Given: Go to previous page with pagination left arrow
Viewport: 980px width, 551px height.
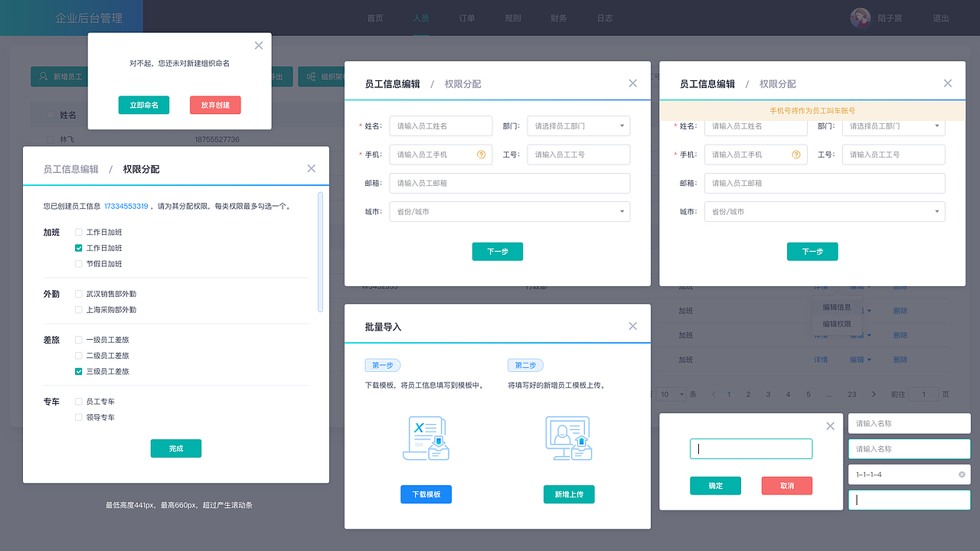Looking at the screenshot, I should click(714, 394).
